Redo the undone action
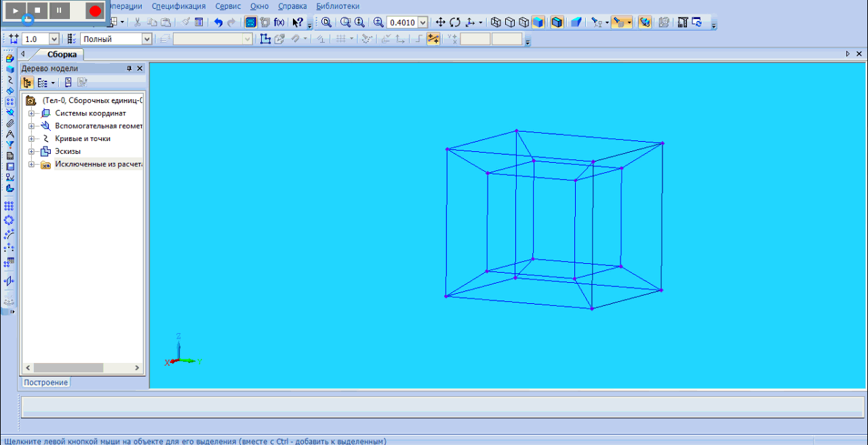 (232, 22)
